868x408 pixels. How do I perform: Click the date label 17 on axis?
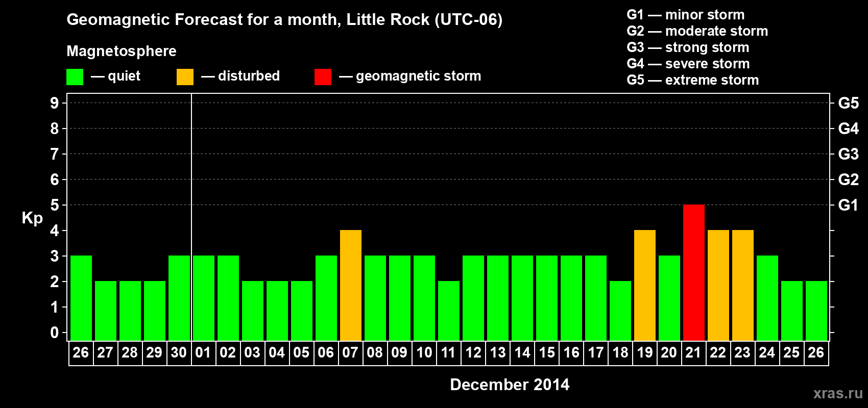(596, 352)
